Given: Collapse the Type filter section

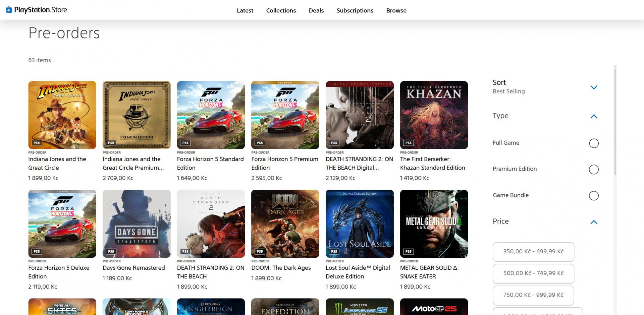Looking at the screenshot, I should (594, 116).
